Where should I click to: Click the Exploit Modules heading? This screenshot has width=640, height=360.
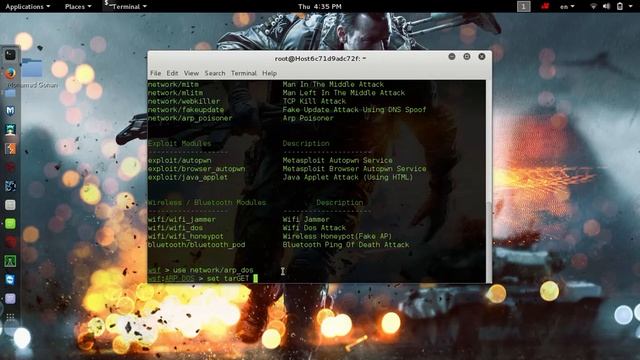[x=180, y=144]
